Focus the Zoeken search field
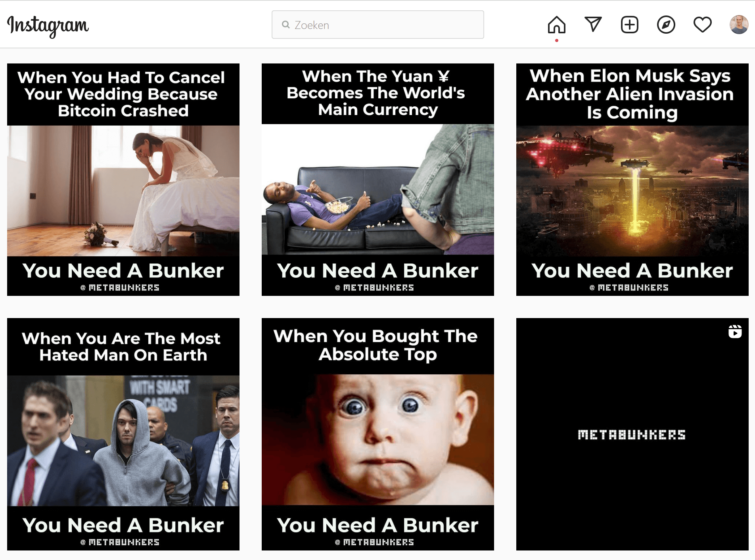This screenshot has height=560, width=755. coord(377,25)
